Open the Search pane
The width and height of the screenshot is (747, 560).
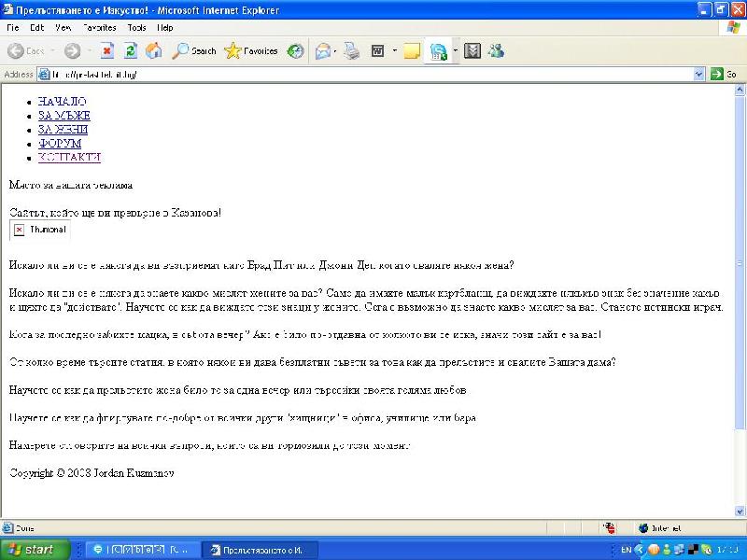[x=194, y=51]
